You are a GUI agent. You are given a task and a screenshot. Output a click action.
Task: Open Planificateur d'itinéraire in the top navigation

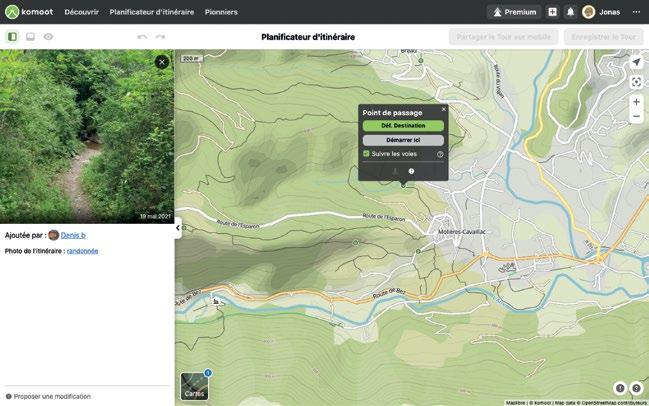151,12
